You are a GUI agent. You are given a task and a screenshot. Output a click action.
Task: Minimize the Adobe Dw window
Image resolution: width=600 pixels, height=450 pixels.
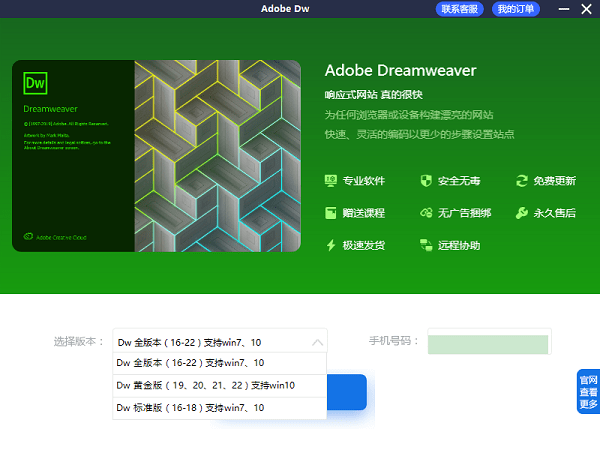[562, 9]
